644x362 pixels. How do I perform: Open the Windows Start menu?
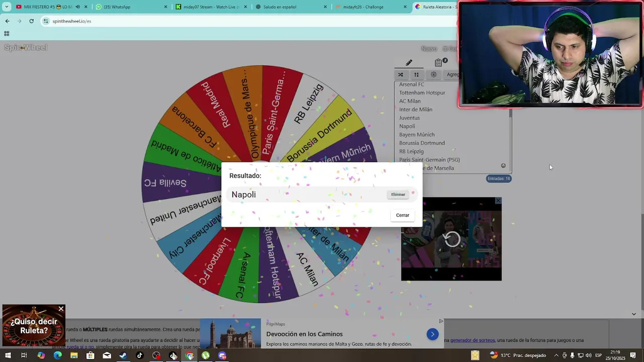(x=8, y=355)
